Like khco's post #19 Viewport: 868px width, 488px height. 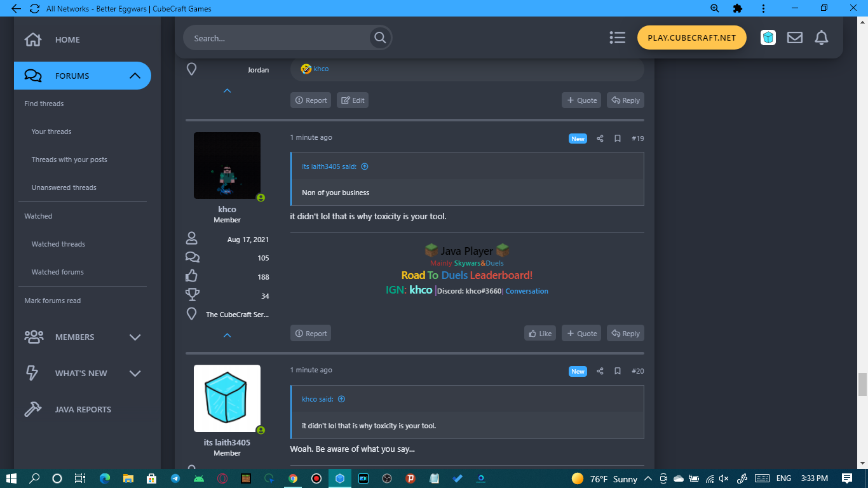[x=540, y=334]
